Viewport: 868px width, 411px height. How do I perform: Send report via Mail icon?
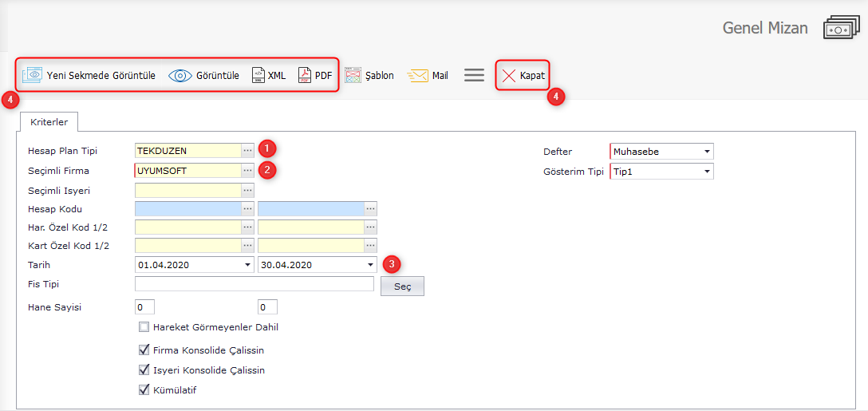(x=418, y=76)
